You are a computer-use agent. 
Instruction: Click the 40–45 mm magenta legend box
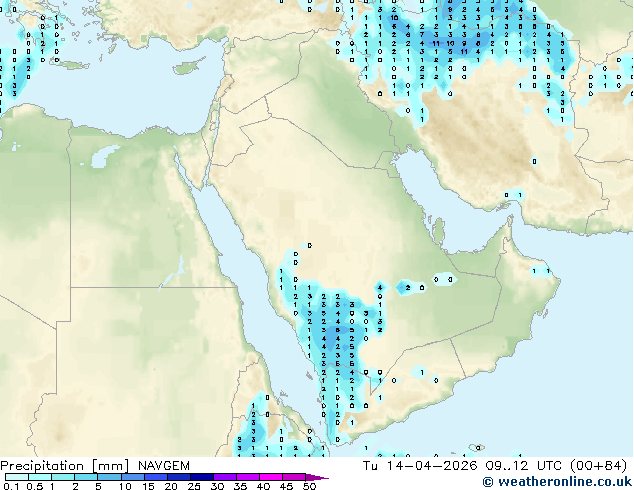click(271, 477)
